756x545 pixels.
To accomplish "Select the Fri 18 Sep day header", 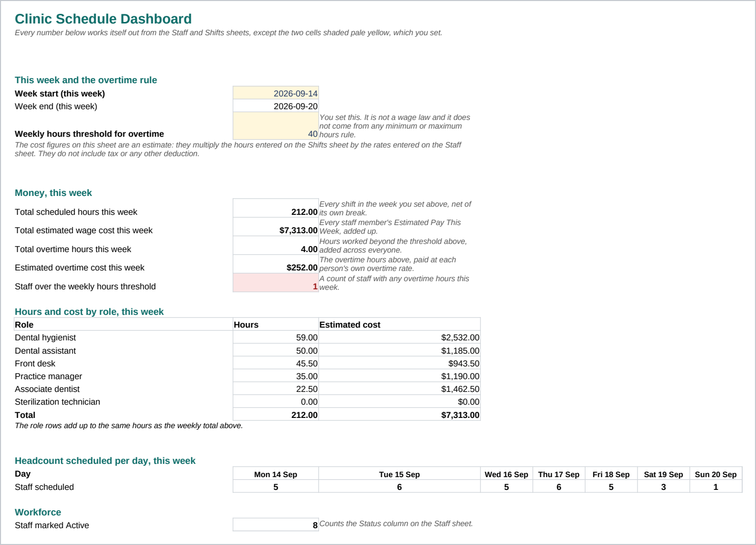I will [611, 474].
